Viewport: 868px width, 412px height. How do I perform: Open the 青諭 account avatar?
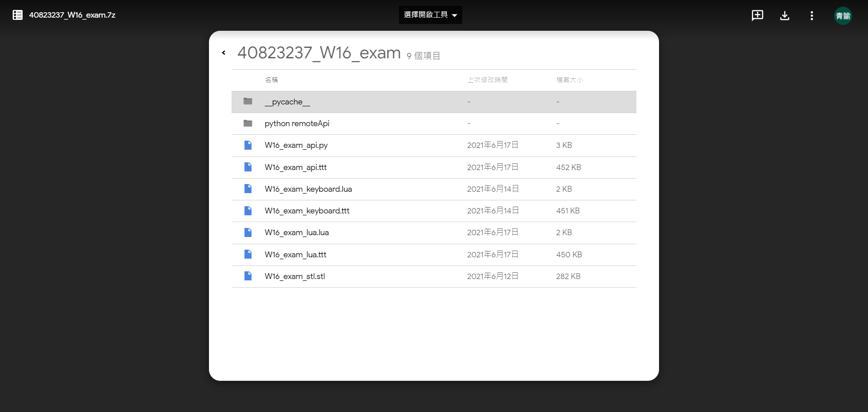point(843,16)
